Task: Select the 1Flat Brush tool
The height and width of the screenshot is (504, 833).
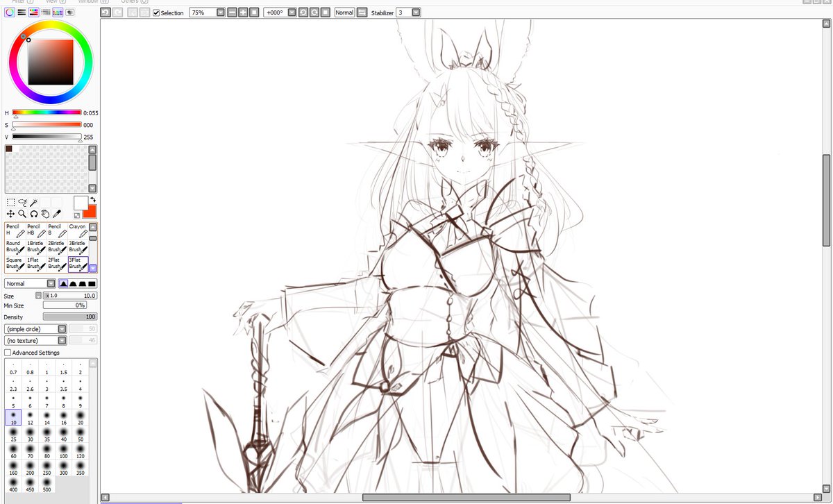Action: pyautogui.click(x=36, y=264)
